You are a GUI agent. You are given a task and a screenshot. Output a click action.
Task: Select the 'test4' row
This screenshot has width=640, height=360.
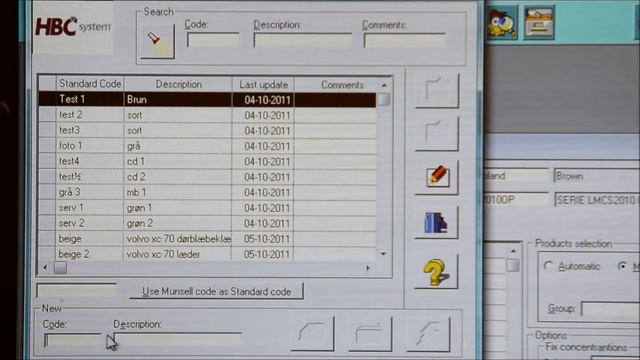point(207,162)
